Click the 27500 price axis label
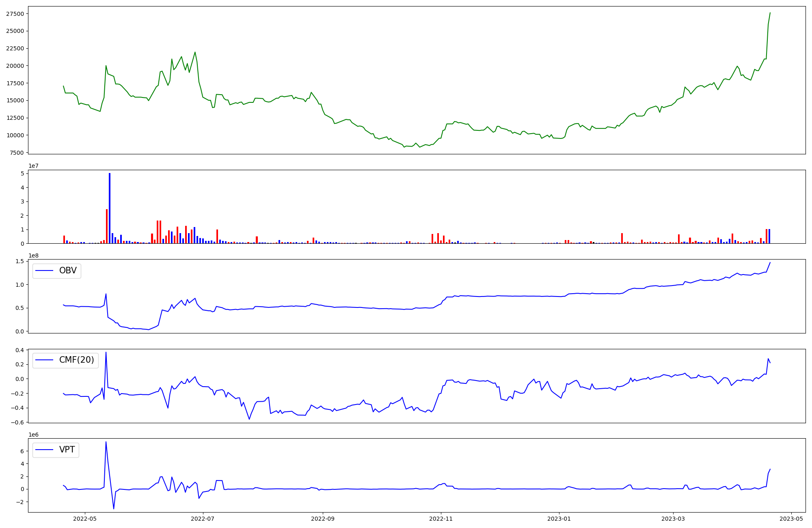Screen dimensions: 812x528 pyautogui.click(x=15, y=14)
